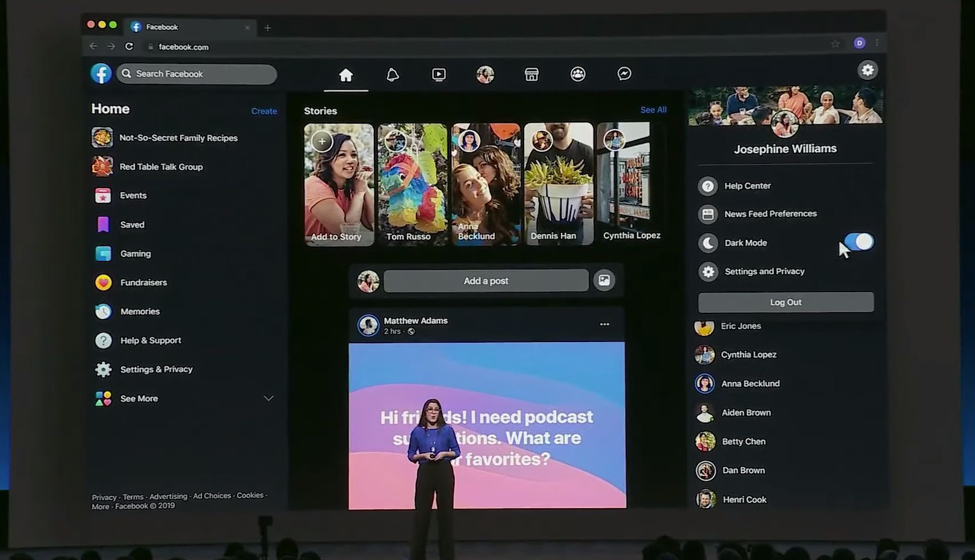Click the Facebook logo icon

tap(101, 74)
